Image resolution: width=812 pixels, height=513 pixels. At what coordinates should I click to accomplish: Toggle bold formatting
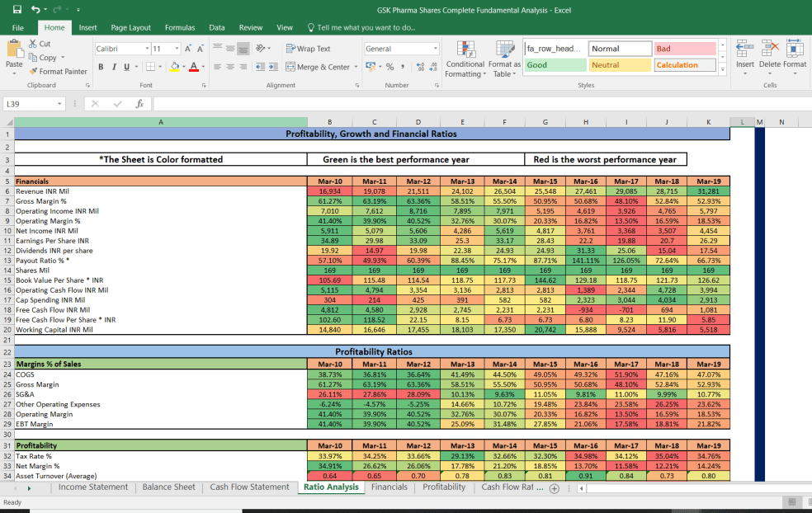point(99,65)
